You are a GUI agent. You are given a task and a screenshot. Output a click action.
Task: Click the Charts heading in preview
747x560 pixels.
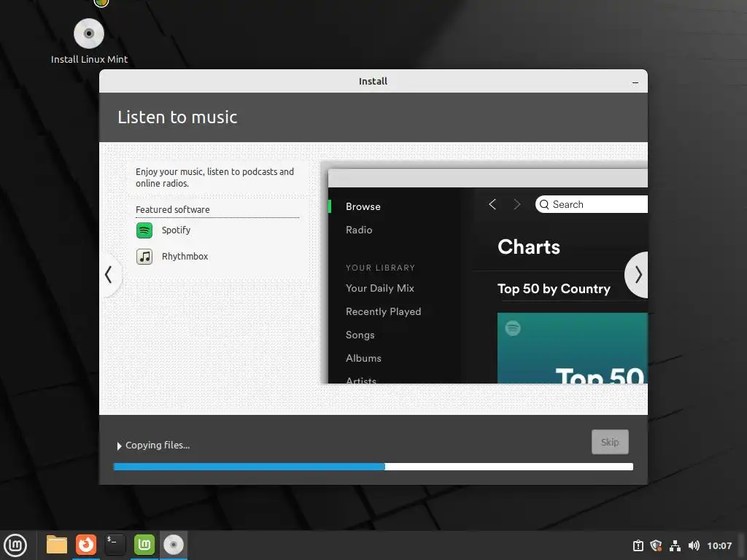click(x=529, y=247)
